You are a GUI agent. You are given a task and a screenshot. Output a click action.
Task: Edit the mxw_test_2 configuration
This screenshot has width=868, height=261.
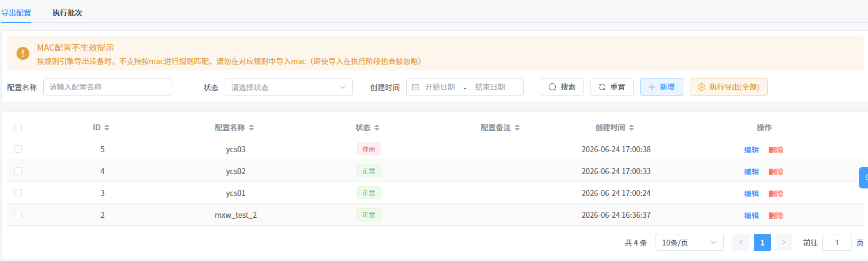752,216
